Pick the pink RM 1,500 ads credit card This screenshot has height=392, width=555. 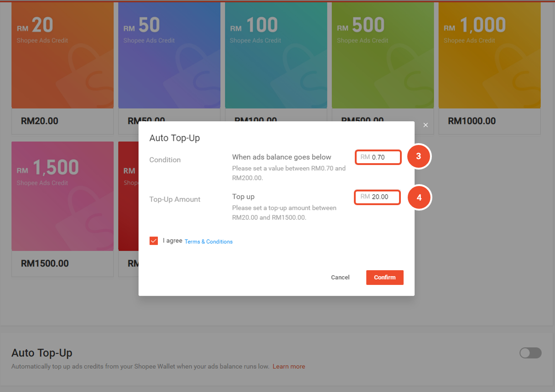[62, 196]
